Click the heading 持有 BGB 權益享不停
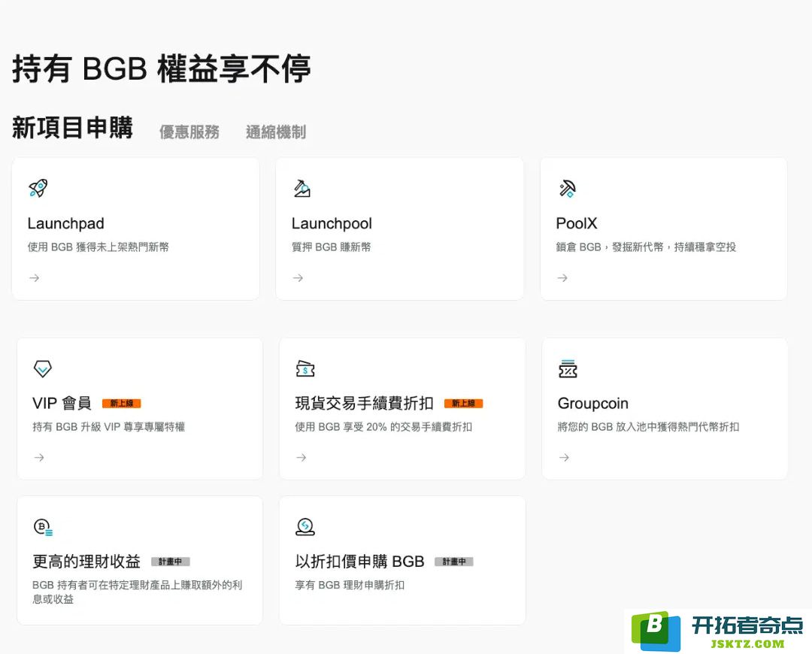 click(162, 68)
